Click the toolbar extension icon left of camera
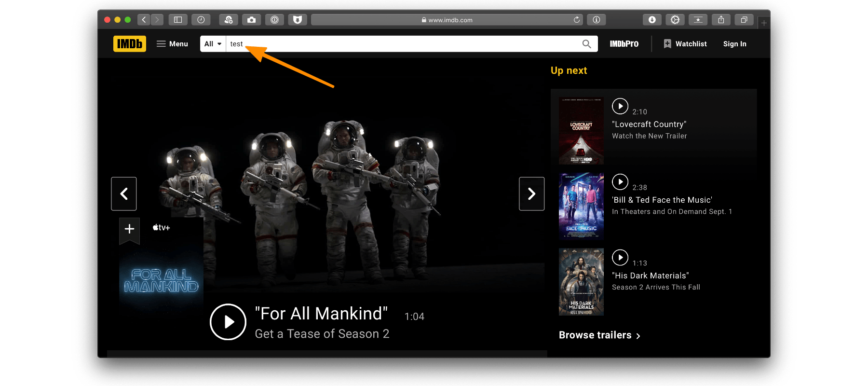This screenshot has width=868, height=386. click(x=229, y=20)
